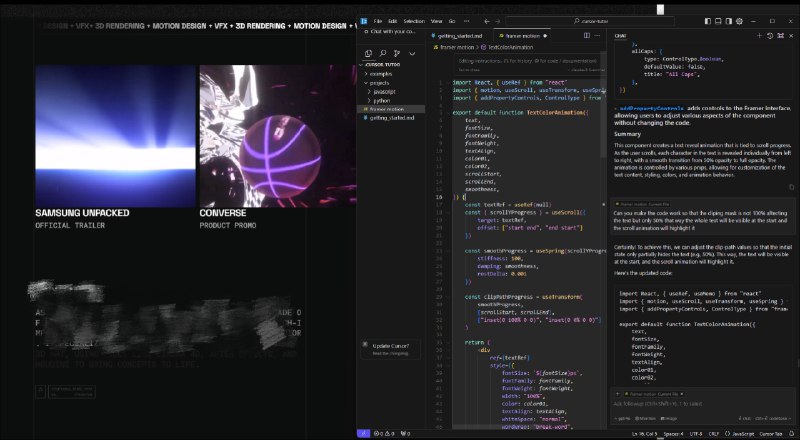The height and width of the screenshot is (440, 800).
Task: Split the editor to the right
Action: (587, 36)
